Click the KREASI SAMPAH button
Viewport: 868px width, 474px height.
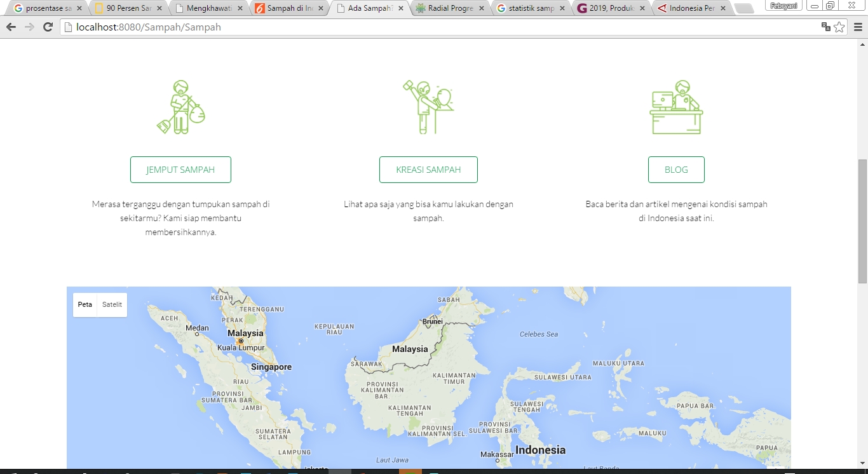click(428, 170)
